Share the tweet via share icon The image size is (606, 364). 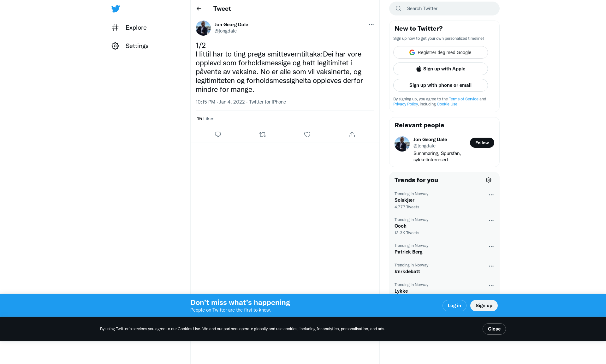[352, 134]
